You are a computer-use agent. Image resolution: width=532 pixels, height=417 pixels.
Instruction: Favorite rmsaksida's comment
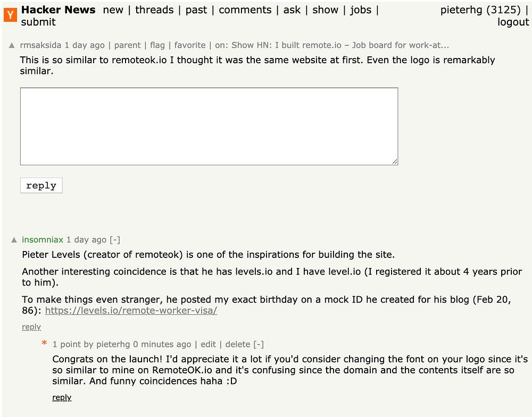click(190, 45)
